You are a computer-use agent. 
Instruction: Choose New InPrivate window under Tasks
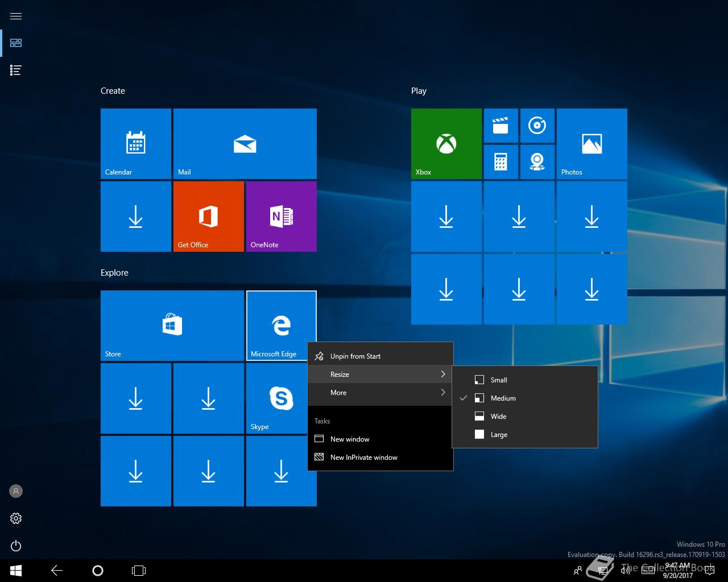pos(380,458)
